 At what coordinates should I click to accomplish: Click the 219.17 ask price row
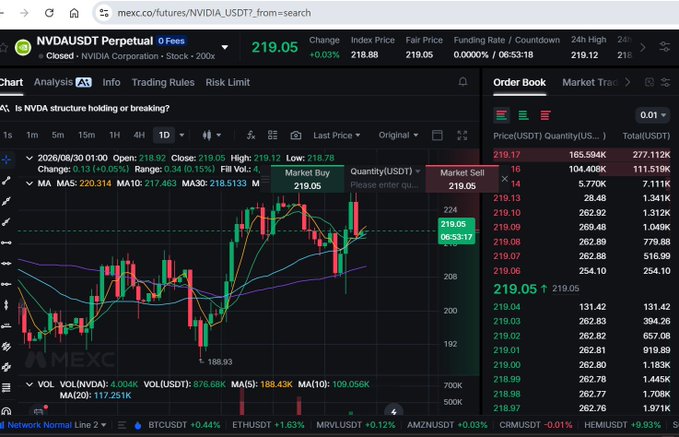[x=582, y=155]
